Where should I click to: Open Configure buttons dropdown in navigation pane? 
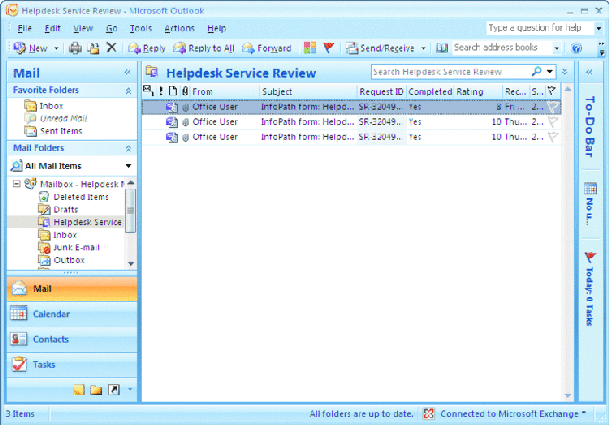point(130,389)
